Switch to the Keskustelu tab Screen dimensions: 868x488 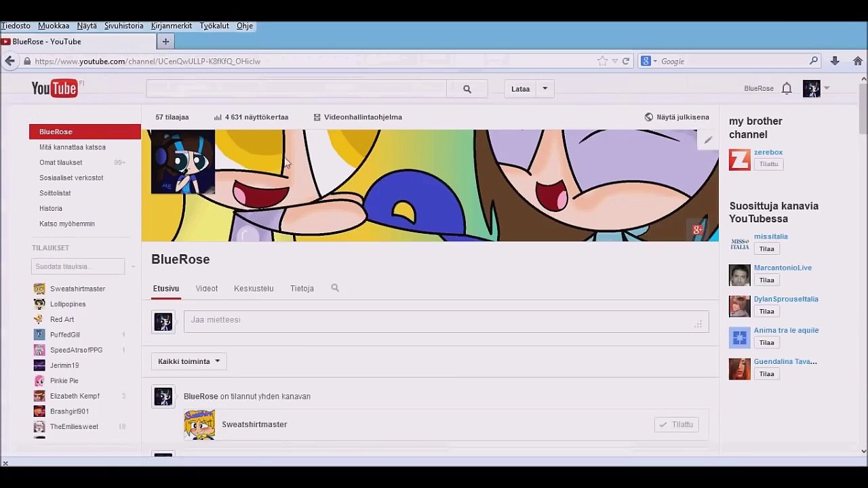click(254, 289)
